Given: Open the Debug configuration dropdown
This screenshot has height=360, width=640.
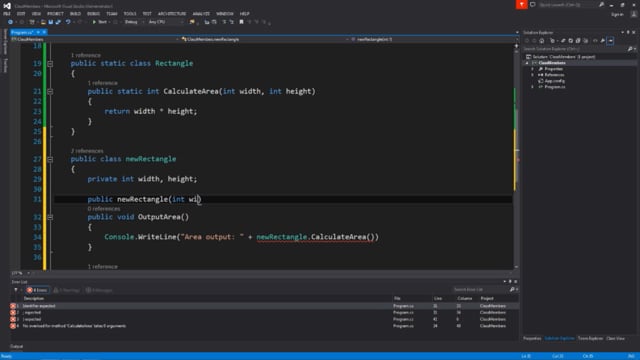Looking at the screenshot, I should coord(134,22).
